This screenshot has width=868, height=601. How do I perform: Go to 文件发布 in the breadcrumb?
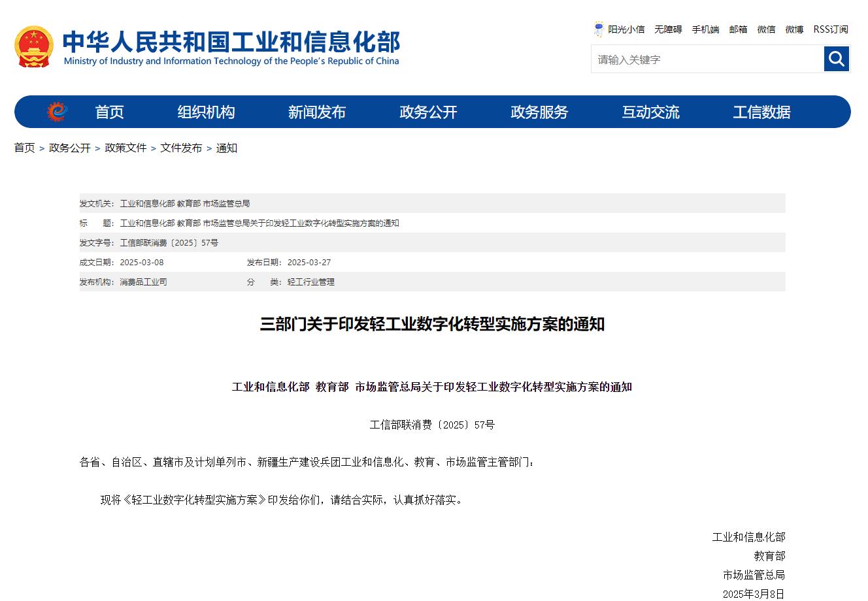click(181, 148)
